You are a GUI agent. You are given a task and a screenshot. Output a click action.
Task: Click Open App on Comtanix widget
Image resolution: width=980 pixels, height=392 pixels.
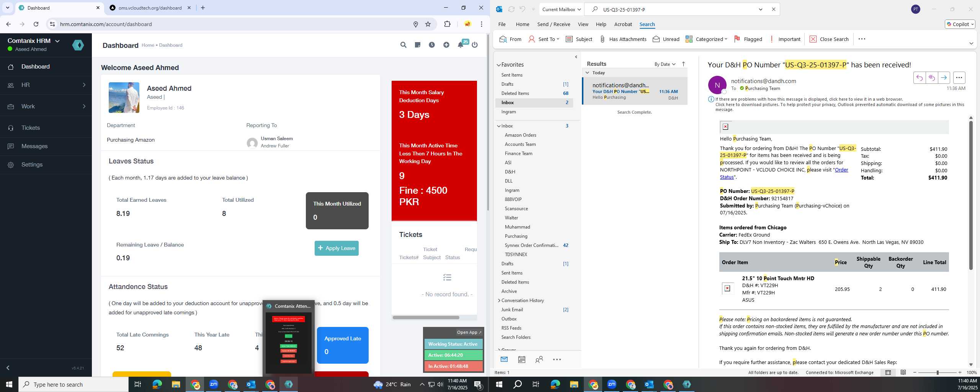click(469, 332)
